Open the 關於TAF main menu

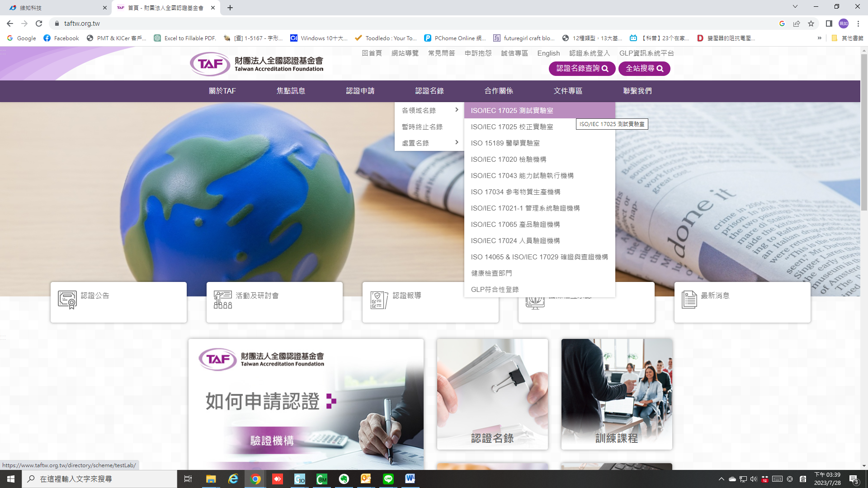click(222, 91)
